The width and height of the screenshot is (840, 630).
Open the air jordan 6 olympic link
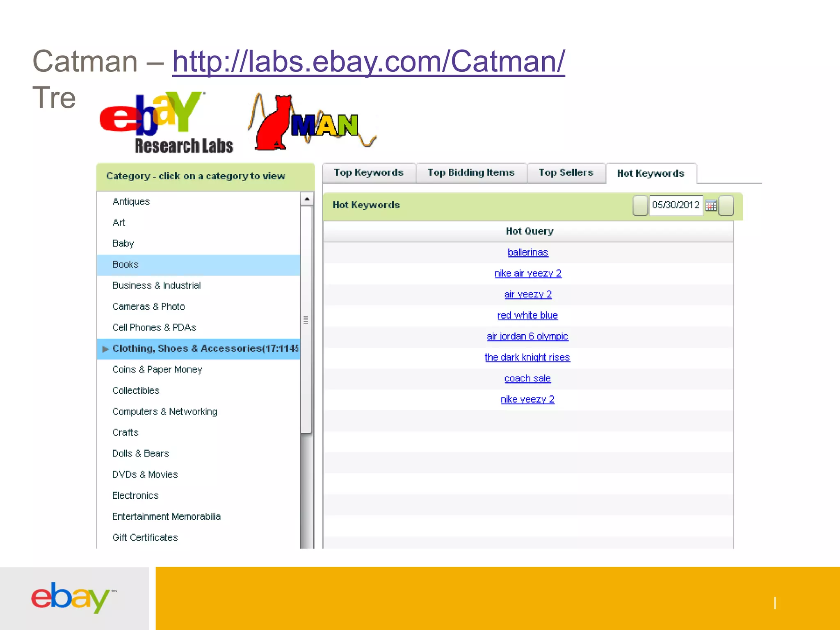coord(527,336)
